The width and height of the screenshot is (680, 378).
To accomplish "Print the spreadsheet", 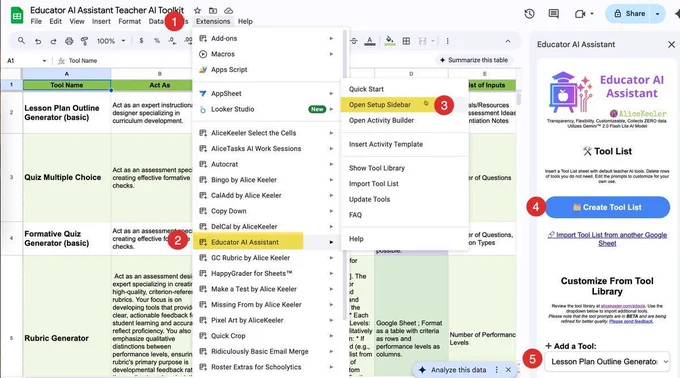I will coord(69,41).
